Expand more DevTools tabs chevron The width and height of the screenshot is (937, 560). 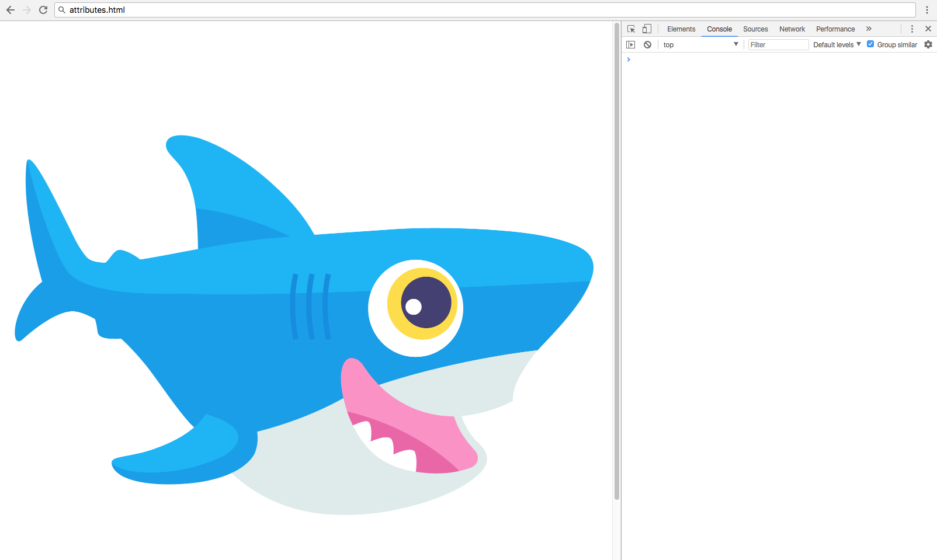pos(869,29)
